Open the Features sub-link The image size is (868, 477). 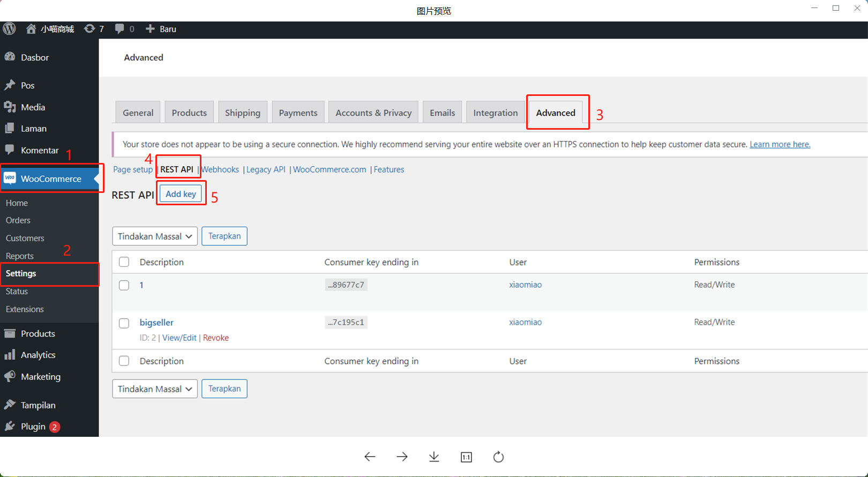coord(389,169)
